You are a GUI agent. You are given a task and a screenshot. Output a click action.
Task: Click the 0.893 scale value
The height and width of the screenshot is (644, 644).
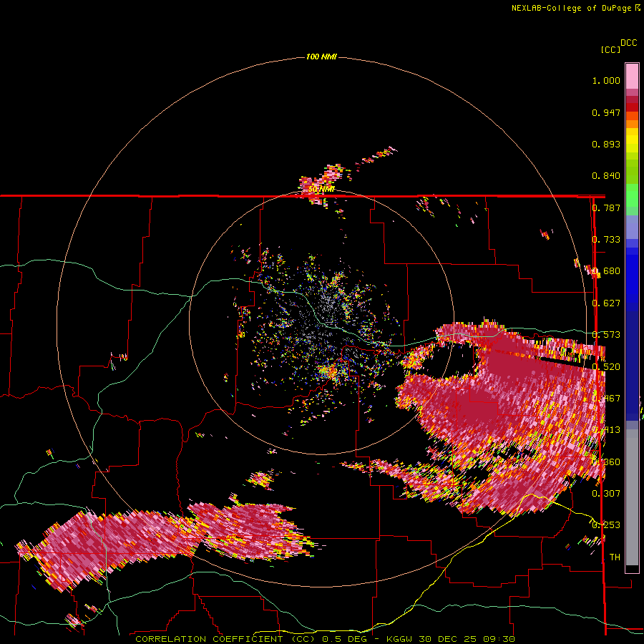pos(606,144)
